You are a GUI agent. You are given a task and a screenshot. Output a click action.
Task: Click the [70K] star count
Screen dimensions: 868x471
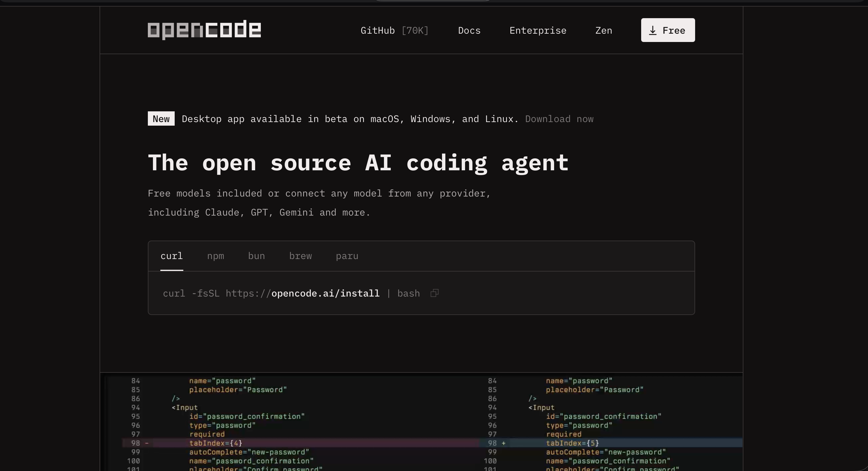click(x=415, y=30)
